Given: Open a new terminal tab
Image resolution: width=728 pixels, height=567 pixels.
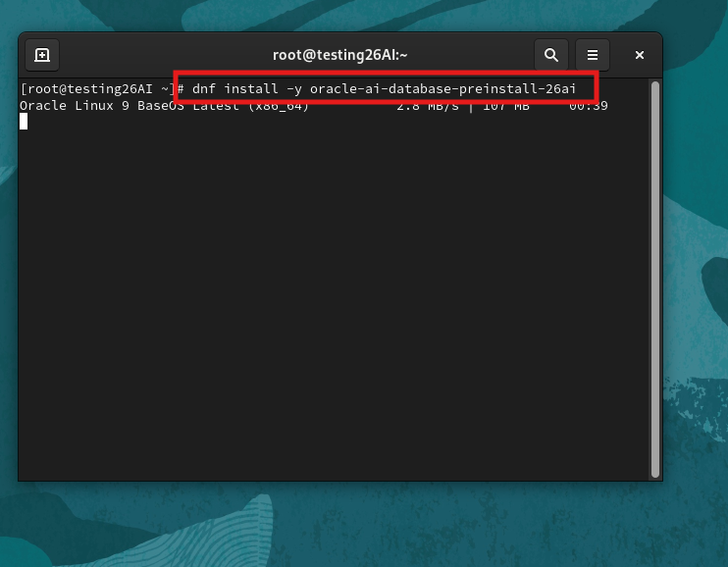Looking at the screenshot, I should [x=42, y=55].
